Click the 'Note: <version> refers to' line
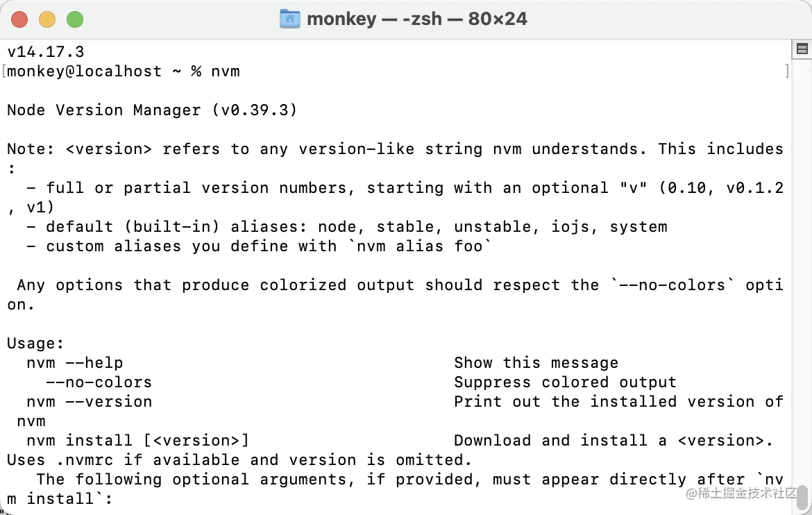 click(x=395, y=149)
